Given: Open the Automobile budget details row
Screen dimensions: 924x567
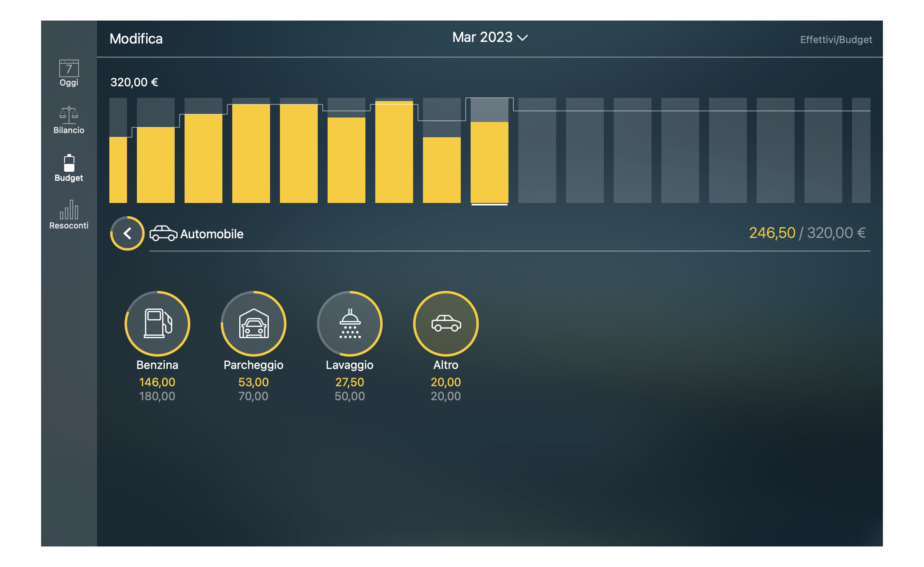Looking at the screenshot, I should (x=211, y=233).
